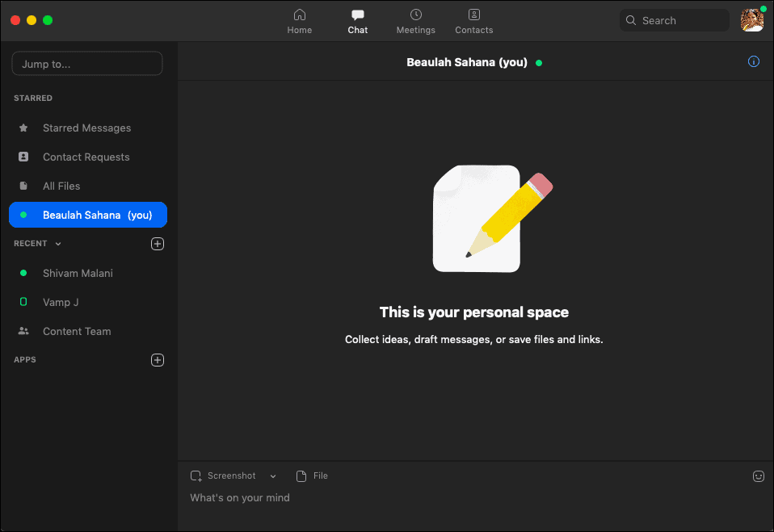Open the emoji picker
Image resolution: width=774 pixels, height=532 pixels.
point(758,475)
